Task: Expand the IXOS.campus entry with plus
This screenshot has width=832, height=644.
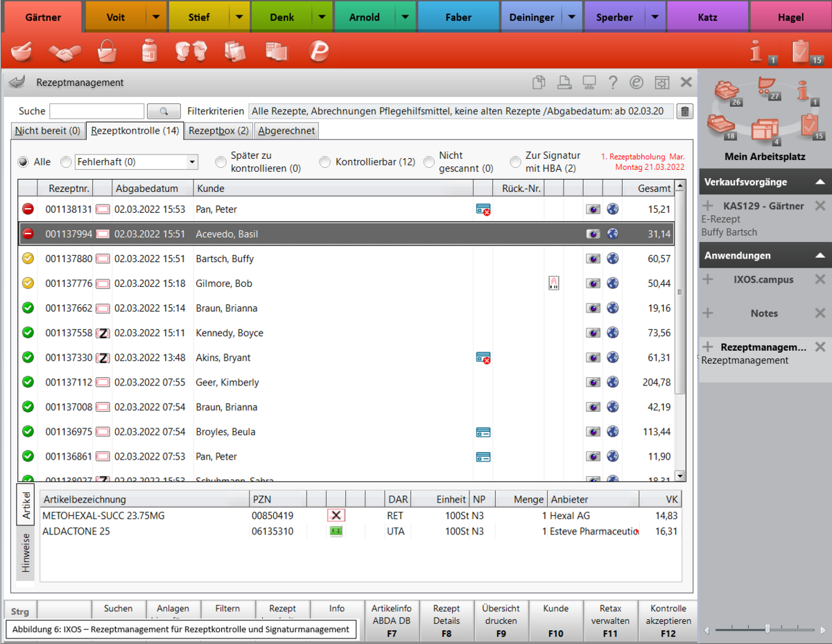Action: click(x=708, y=279)
